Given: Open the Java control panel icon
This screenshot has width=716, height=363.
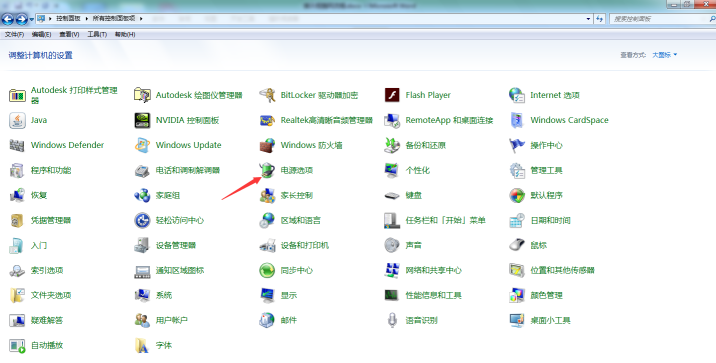Looking at the screenshot, I should click(x=17, y=121).
